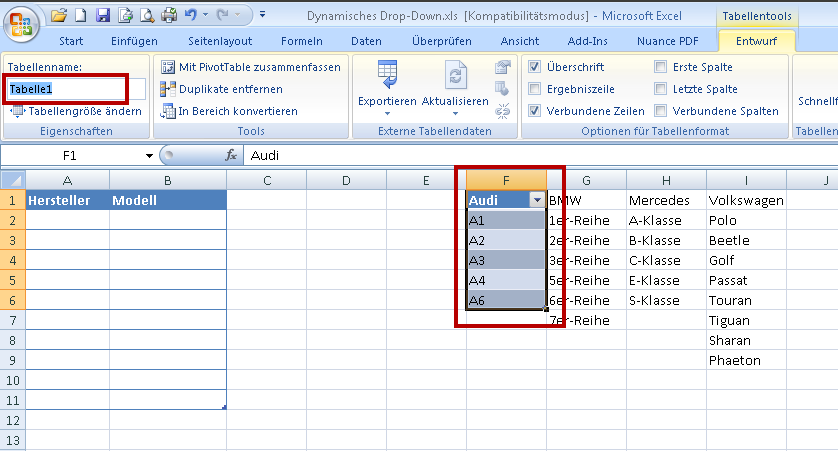This screenshot has width=838, height=451.
Task: Click the Aktualisieren refresh icon
Action: (455, 74)
